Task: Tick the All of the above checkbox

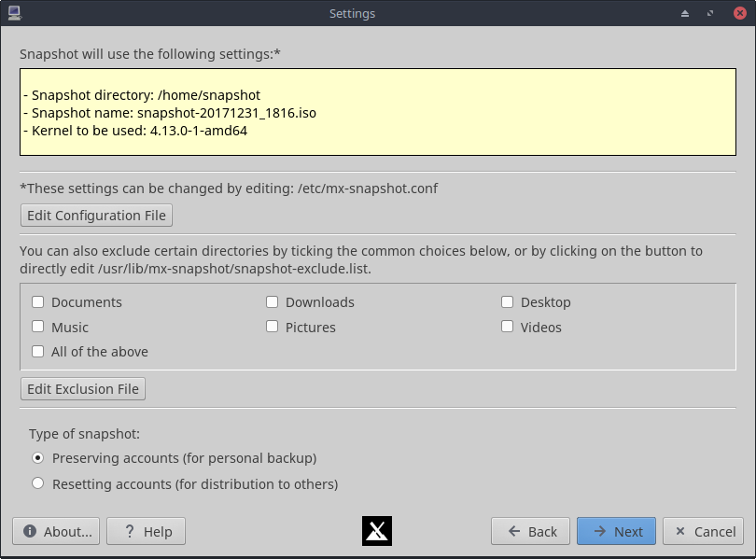Action: point(38,352)
